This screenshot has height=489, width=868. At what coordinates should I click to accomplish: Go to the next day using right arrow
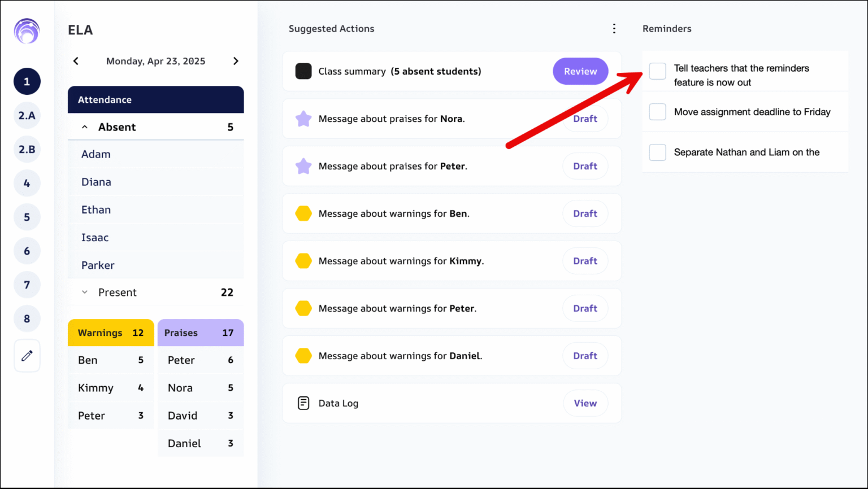[236, 61]
